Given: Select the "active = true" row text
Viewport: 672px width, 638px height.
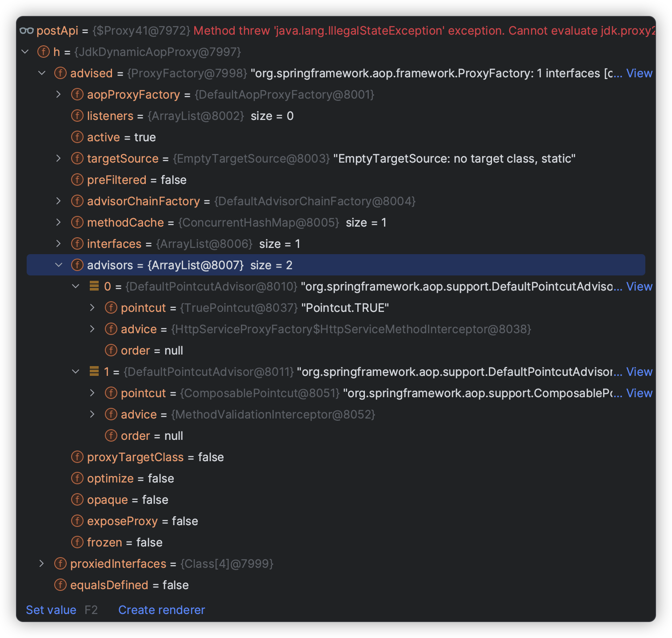Looking at the screenshot, I should click(x=121, y=137).
